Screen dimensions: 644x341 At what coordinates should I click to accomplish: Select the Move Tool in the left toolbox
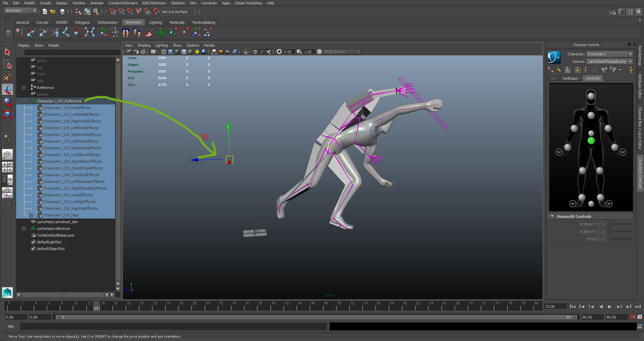click(x=7, y=89)
